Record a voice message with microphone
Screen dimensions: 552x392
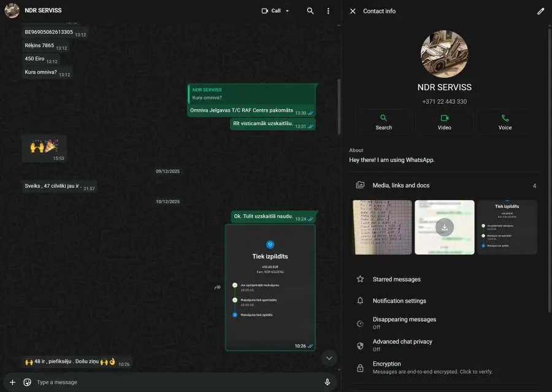click(x=327, y=382)
